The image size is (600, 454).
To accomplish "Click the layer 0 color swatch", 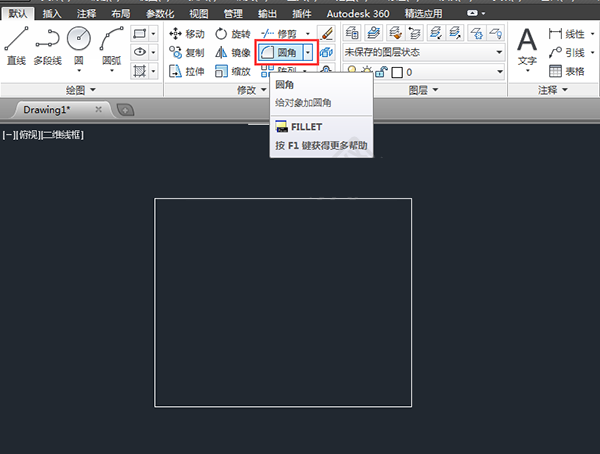I will coord(397,72).
